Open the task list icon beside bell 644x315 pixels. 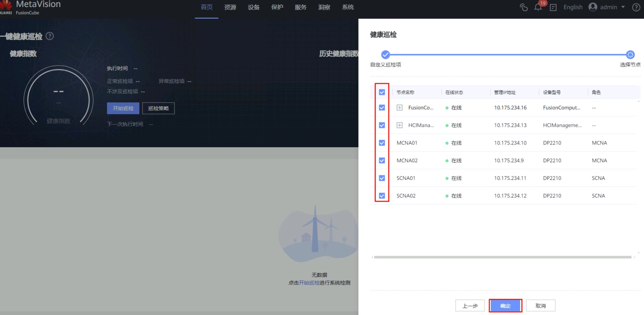[553, 8]
